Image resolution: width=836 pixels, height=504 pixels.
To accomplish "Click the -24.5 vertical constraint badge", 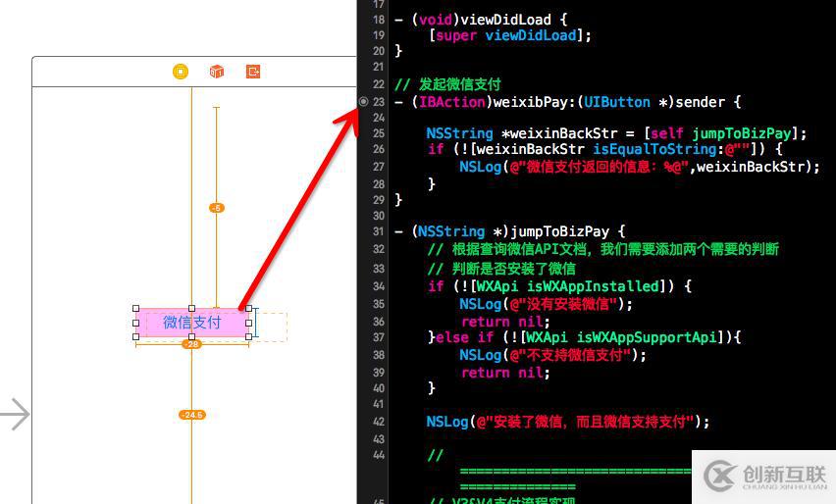I will point(192,415).
